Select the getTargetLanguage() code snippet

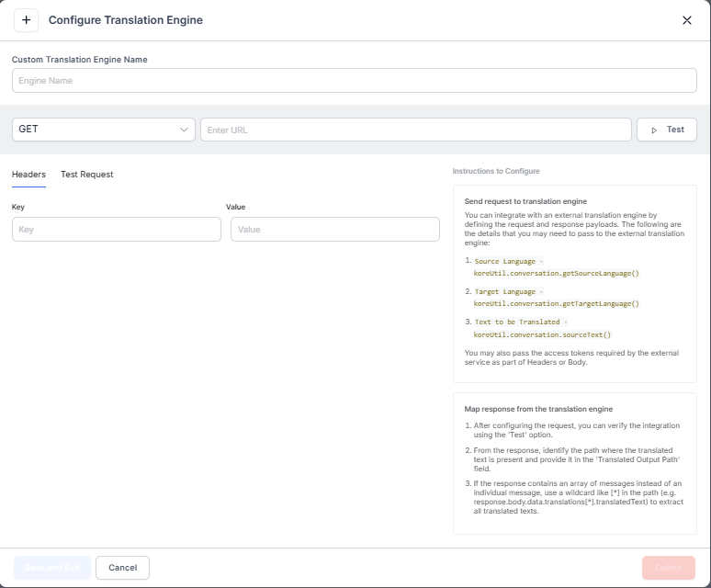[556, 303]
